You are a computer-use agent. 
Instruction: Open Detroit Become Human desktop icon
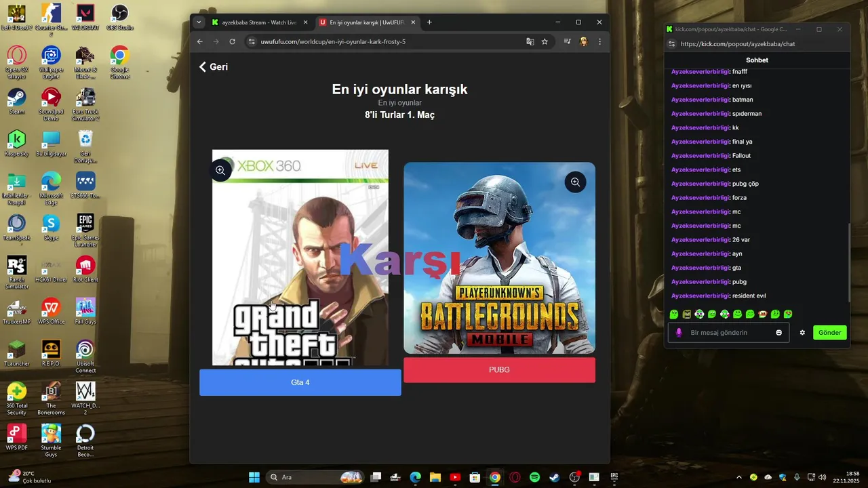tap(85, 441)
